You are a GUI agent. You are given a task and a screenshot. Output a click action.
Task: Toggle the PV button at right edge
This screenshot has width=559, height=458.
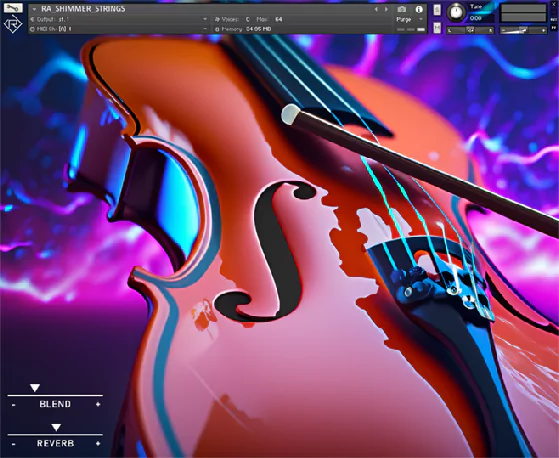tap(554, 27)
